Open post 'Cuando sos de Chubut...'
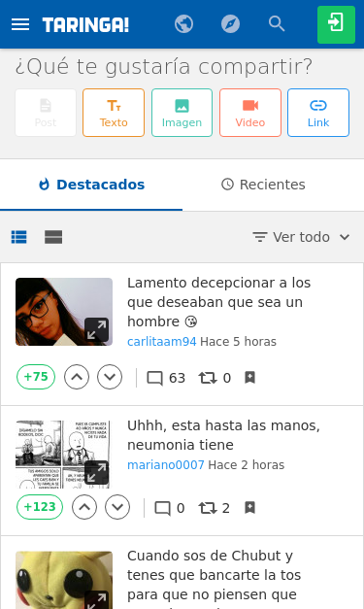The width and height of the screenshot is (364, 609). point(215,579)
